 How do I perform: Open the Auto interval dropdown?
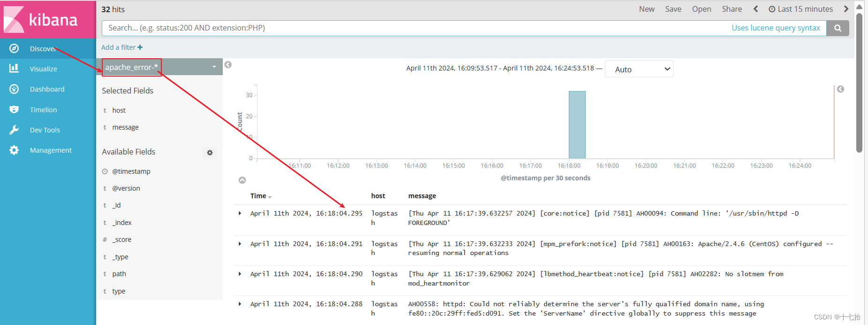pyautogui.click(x=639, y=69)
